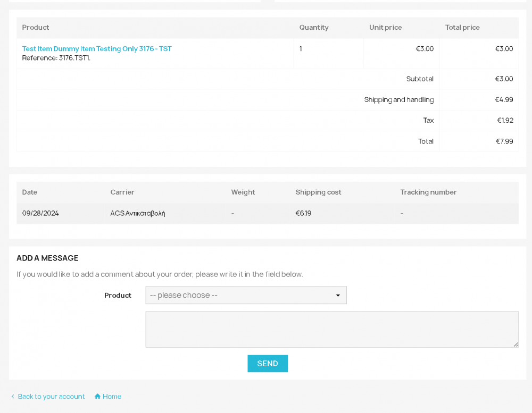This screenshot has height=413, width=532.
Task: Click the dropdown arrow on the product selector
Action: 338,295
